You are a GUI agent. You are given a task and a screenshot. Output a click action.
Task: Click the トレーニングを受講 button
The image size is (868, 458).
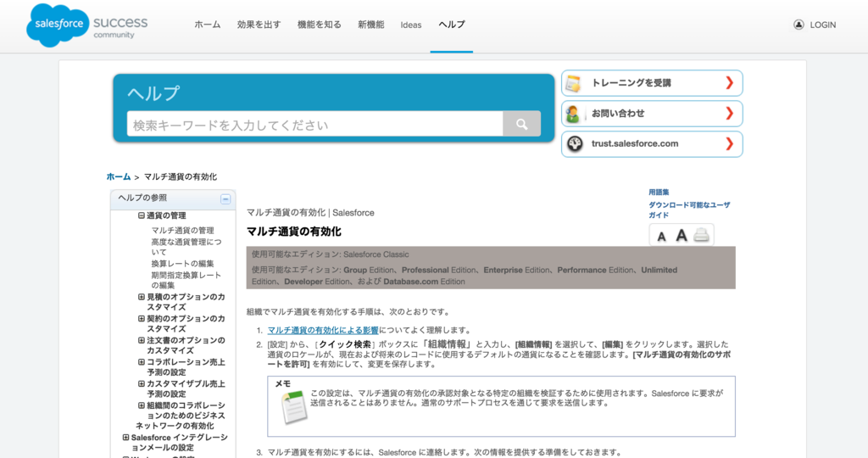click(652, 83)
